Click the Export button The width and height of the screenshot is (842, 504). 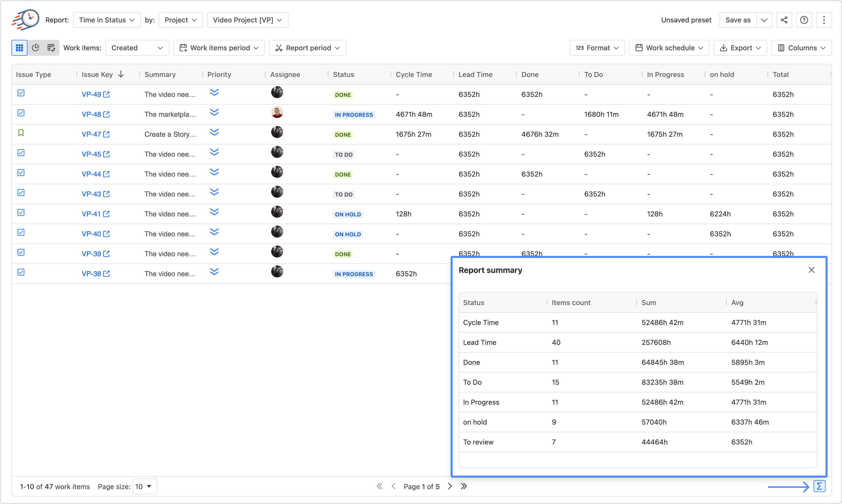pyautogui.click(x=740, y=48)
